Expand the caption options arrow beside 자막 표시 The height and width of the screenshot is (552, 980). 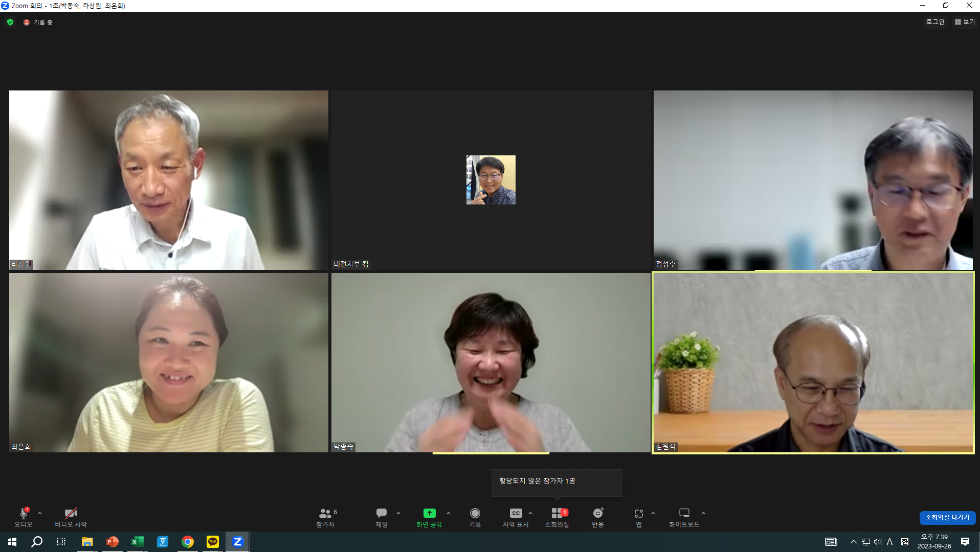530,513
